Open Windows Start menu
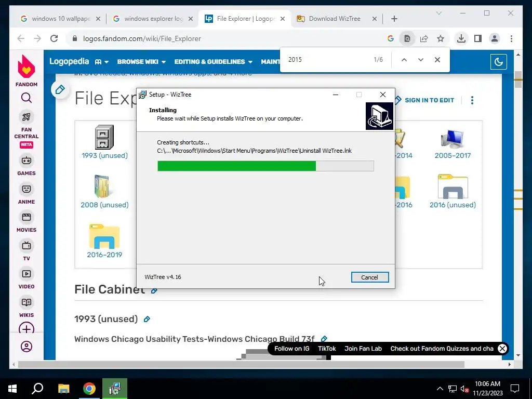Viewport: 532px width, 399px height. click(12, 389)
